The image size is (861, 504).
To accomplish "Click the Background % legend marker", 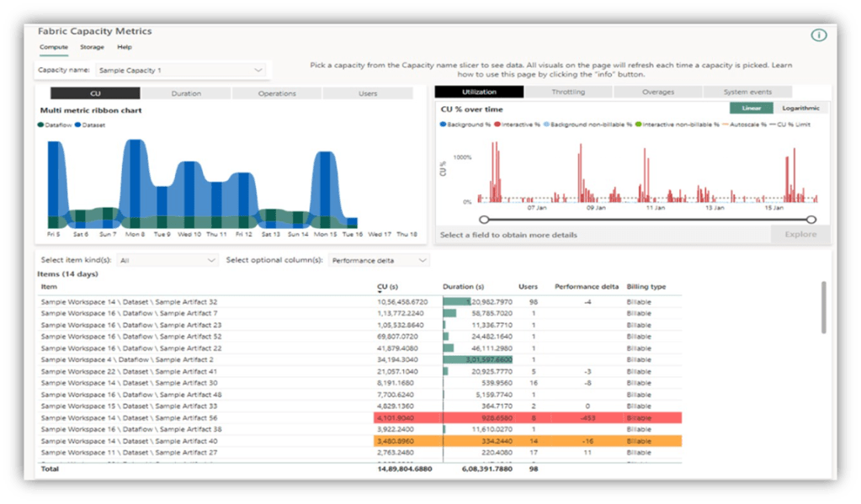I will (444, 125).
